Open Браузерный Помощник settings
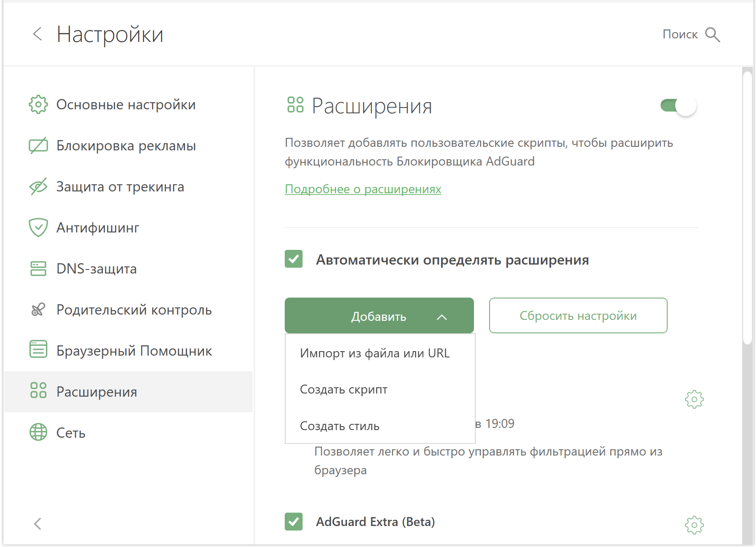Screen dimensions: 756x547 pyautogui.click(x=129, y=351)
